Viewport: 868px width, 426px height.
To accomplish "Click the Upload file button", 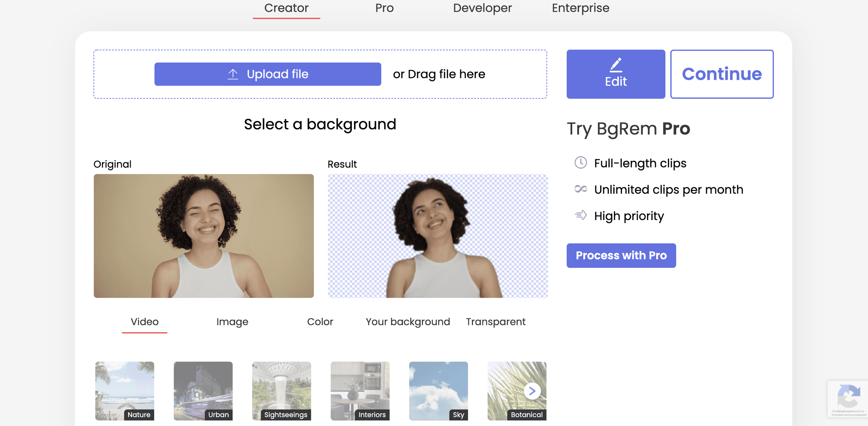I will click(268, 74).
